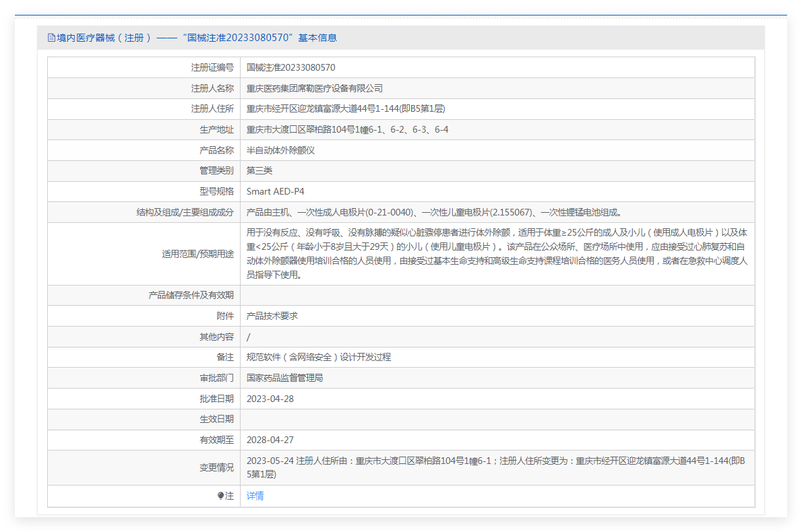This screenshot has height=532, width=802.
Task: Click the intended use description paragraph
Action: pyautogui.click(x=497, y=254)
